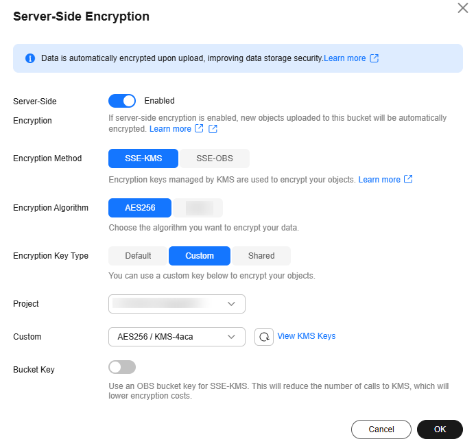Open the View KMS Keys link
Image resolution: width=476 pixels, height=448 pixels.
coord(307,336)
